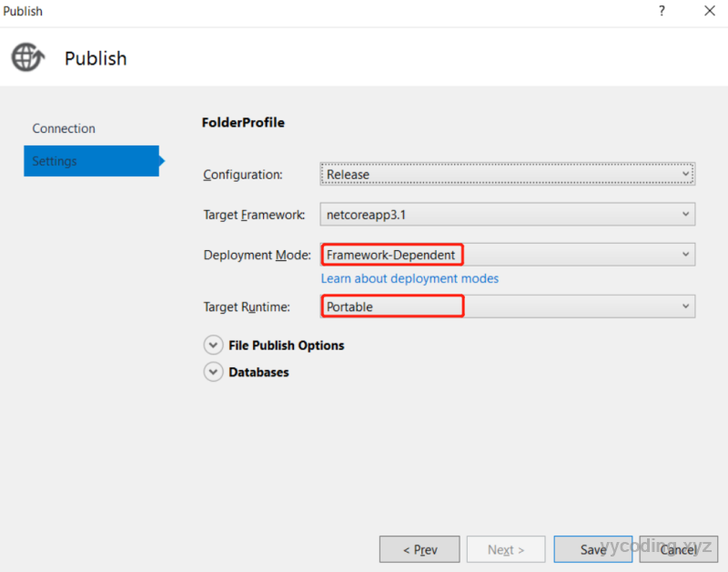Switch to the Connection tab

pos(64,128)
